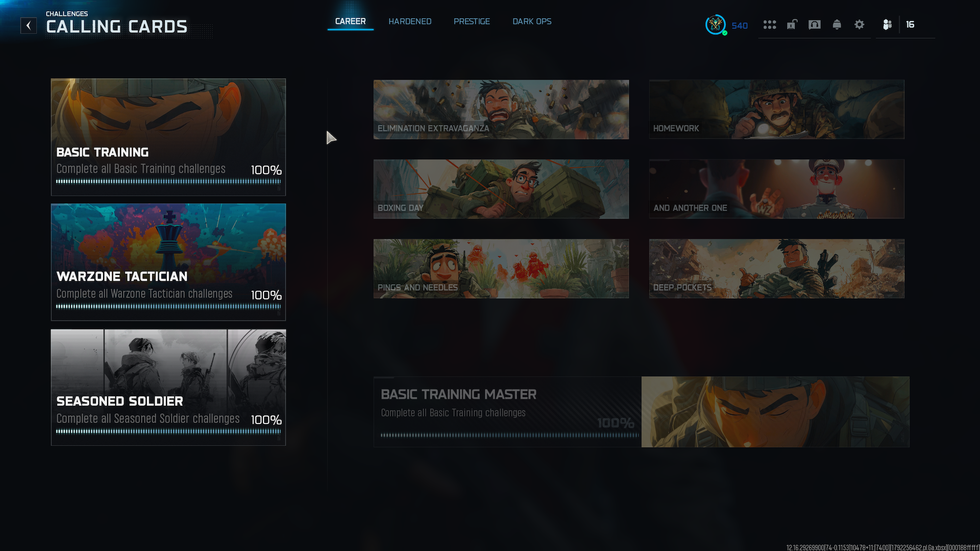This screenshot has height=551, width=980.
Task: Open the Prestige tab
Action: click(x=472, y=21)
